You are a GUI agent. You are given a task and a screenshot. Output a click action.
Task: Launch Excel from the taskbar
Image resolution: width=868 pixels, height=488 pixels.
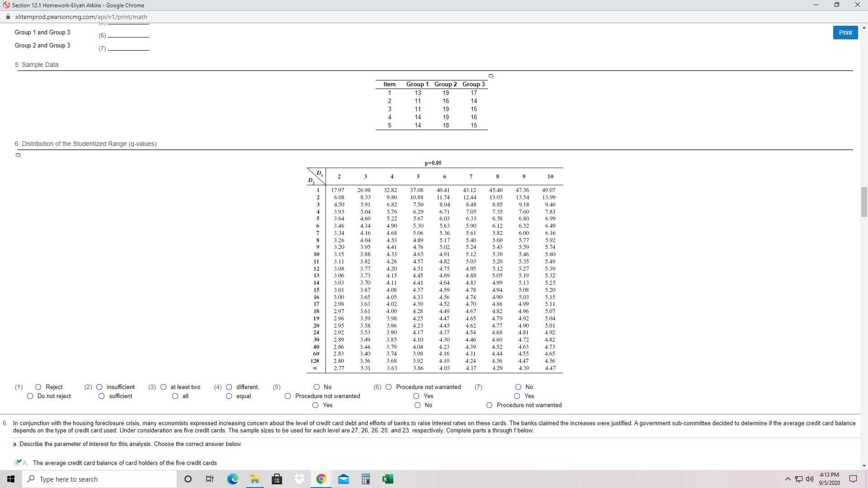[388, 479]
